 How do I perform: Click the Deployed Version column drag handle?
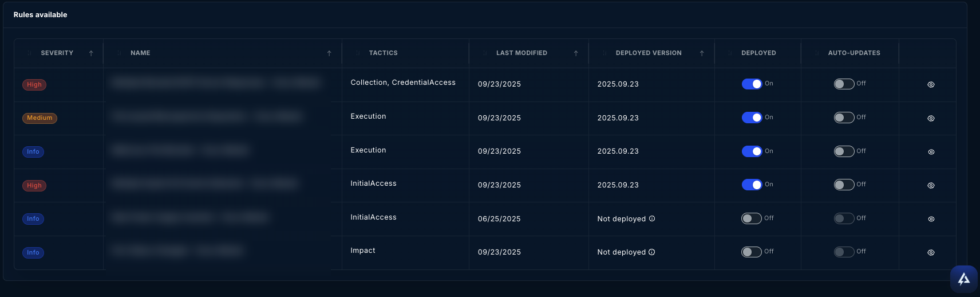pyautogui.click(x=604, y=53)
